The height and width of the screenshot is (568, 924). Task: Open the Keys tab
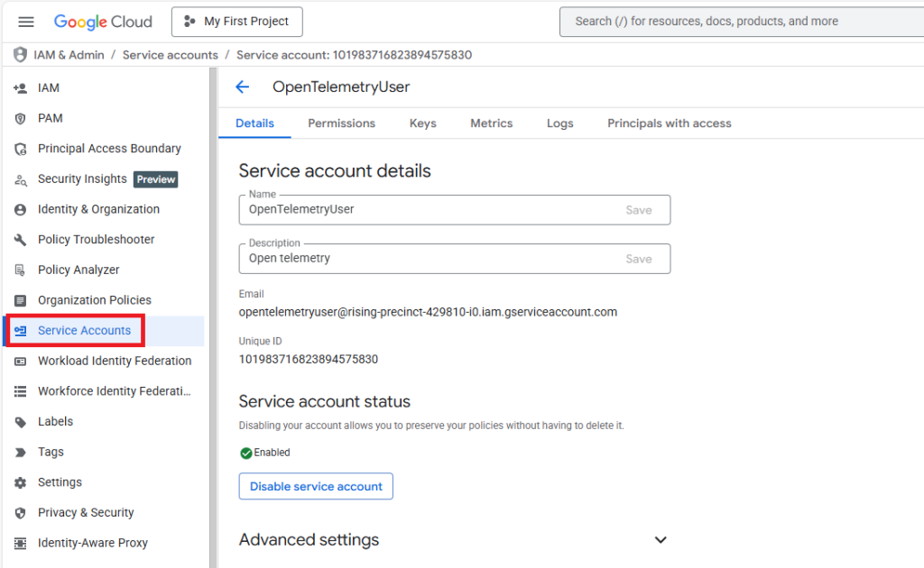(x=422, y=124)
